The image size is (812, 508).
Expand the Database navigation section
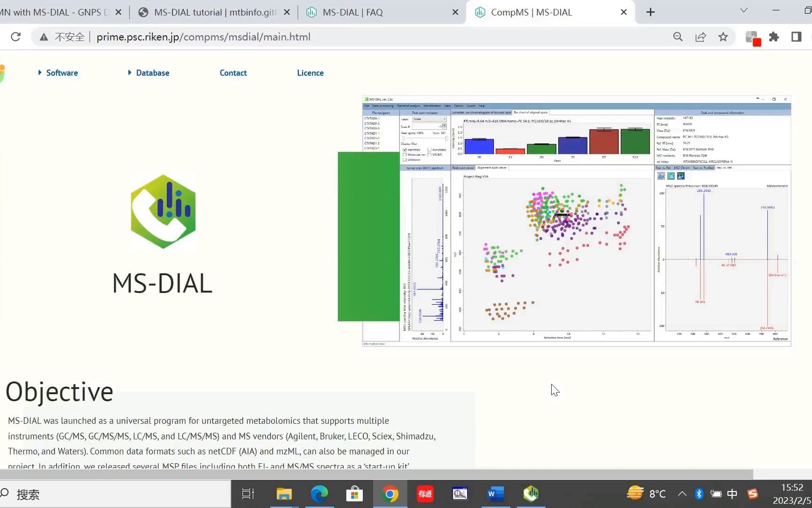(152, 72)
